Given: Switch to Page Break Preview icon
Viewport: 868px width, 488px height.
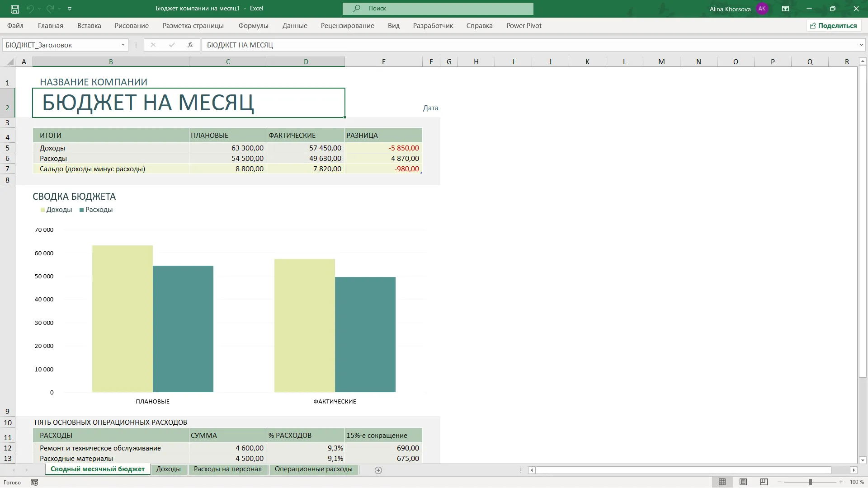Looking at the screenshot, I should pyautogui.click(x=764, y=482).
